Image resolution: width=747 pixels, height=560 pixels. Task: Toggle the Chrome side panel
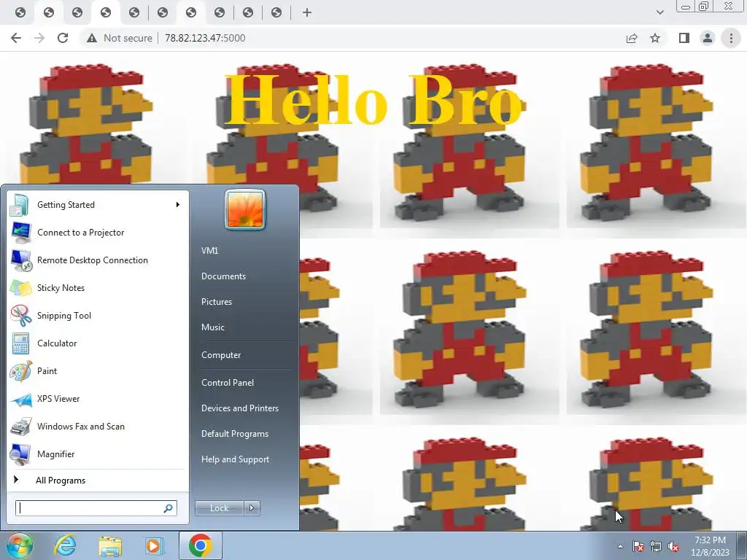684,38
